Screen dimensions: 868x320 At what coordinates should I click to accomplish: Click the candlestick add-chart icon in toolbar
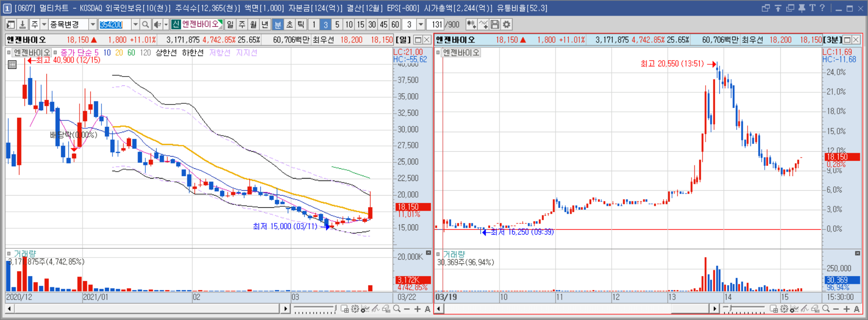click(471, 24)
